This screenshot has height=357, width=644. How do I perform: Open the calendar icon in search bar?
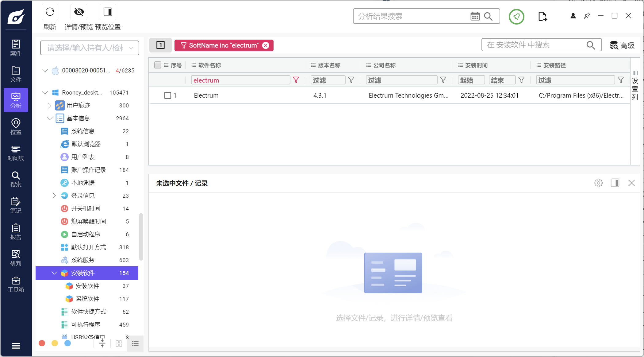point(475,16)
